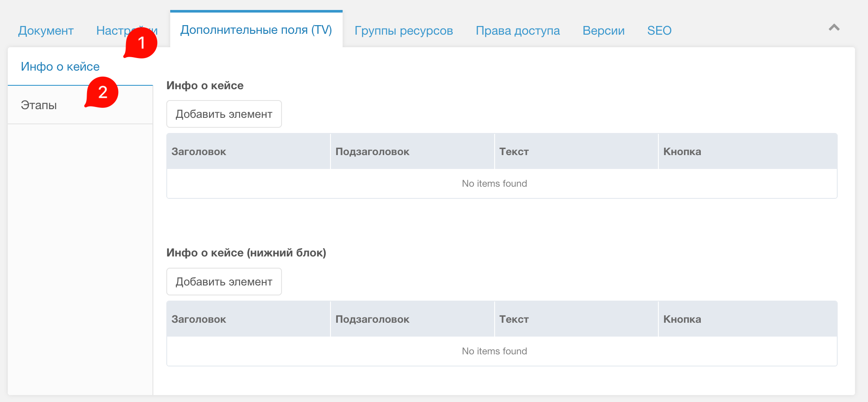The width and height of the screenshot is (868, 402).
Task: Click the Кнопка column header in the top table
Action: pos(682,151)
